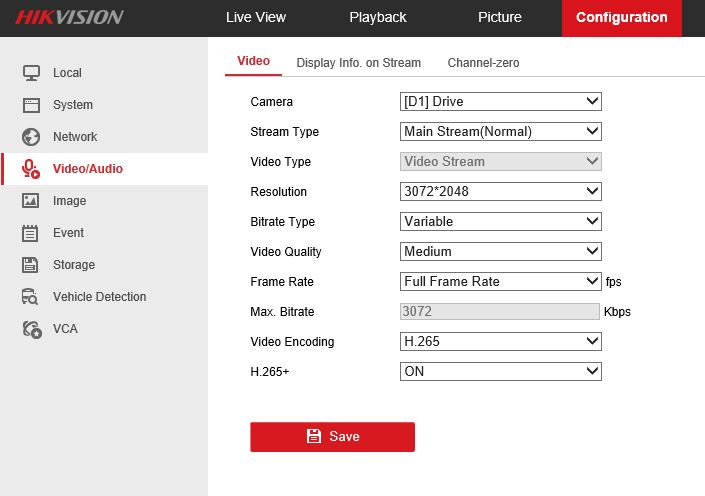Click the Storage disk icon
705x496 pixels.
click(31, 265)
